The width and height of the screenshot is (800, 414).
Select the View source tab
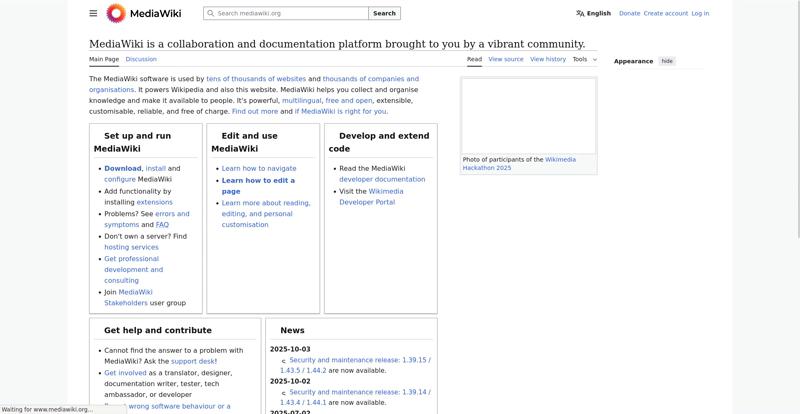[505, 59]
